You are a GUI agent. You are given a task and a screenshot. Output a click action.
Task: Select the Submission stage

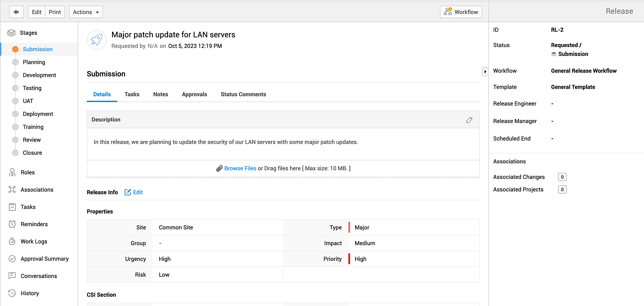[38, 49]
